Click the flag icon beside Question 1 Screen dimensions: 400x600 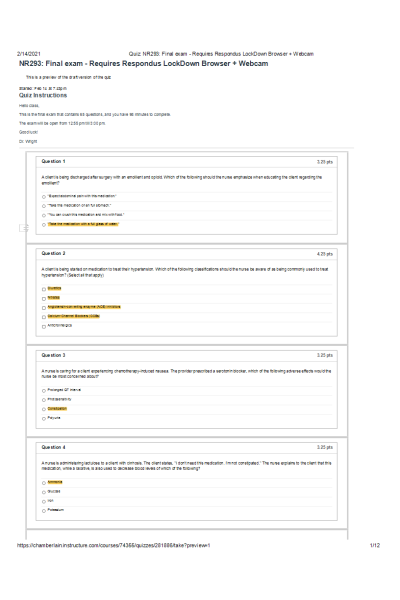24,228
